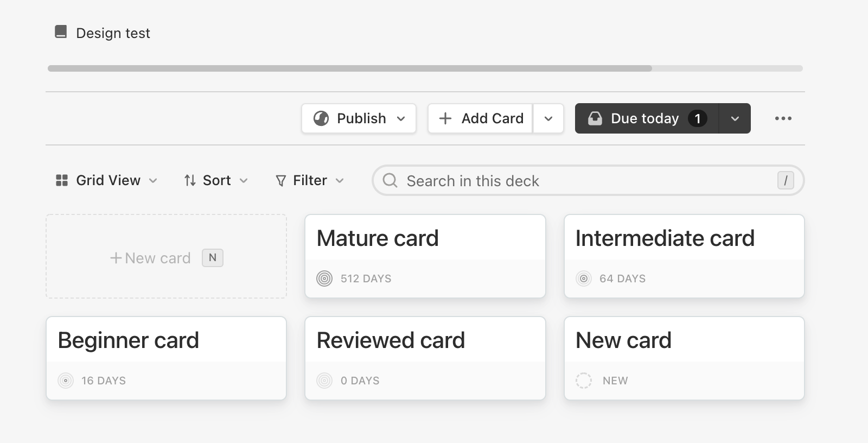868x443 pixels.
Task: Click the slash shortcut key hint in search
Action: pos(786,180)
